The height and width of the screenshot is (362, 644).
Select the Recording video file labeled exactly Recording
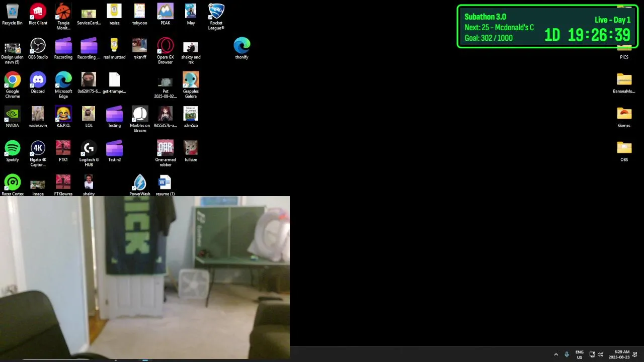coord(63,49)
